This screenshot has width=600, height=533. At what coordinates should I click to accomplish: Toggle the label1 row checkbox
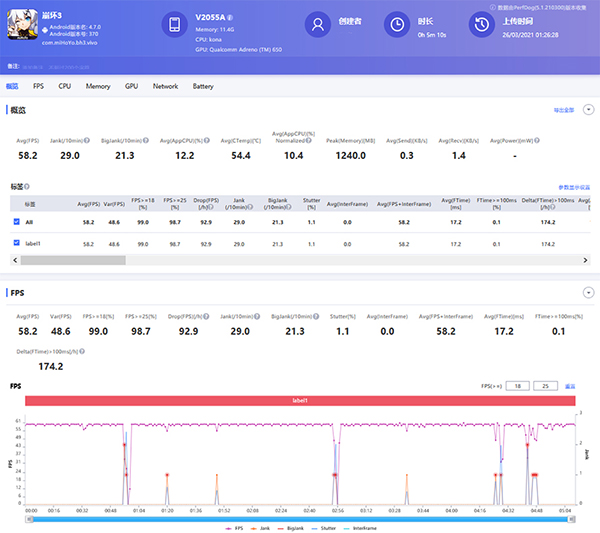[x=15, y=244]
